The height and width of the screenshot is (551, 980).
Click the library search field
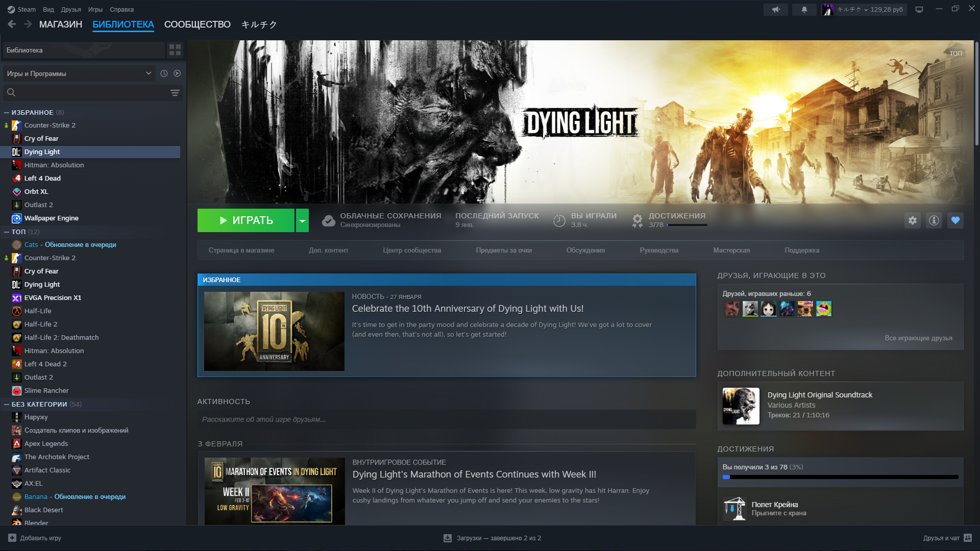click(92, 92)
